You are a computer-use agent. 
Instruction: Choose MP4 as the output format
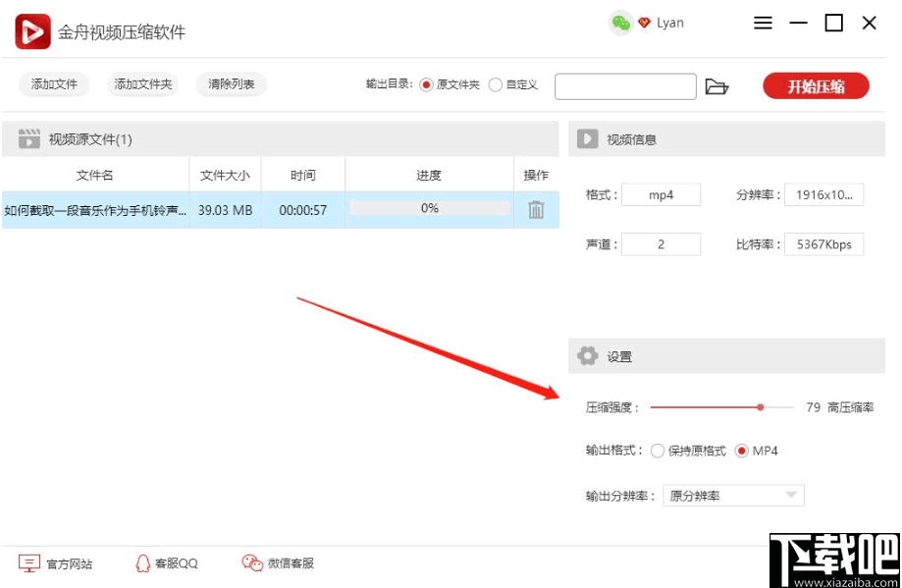pyautogui.click(x=744, y=450)
